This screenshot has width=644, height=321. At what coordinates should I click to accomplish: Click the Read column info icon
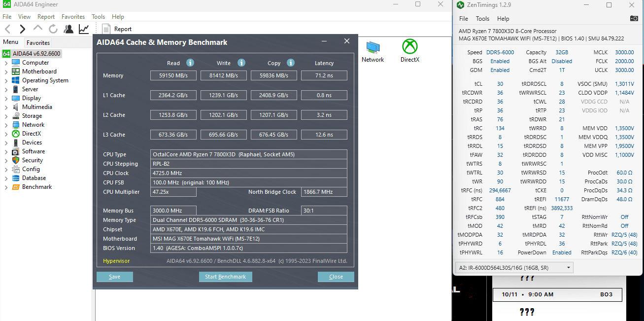pos(190,63)
